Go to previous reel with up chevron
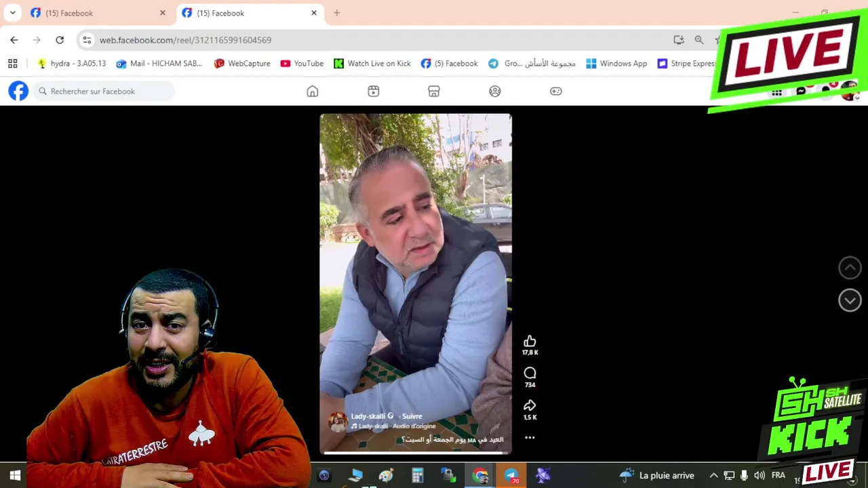 [850, 268]
